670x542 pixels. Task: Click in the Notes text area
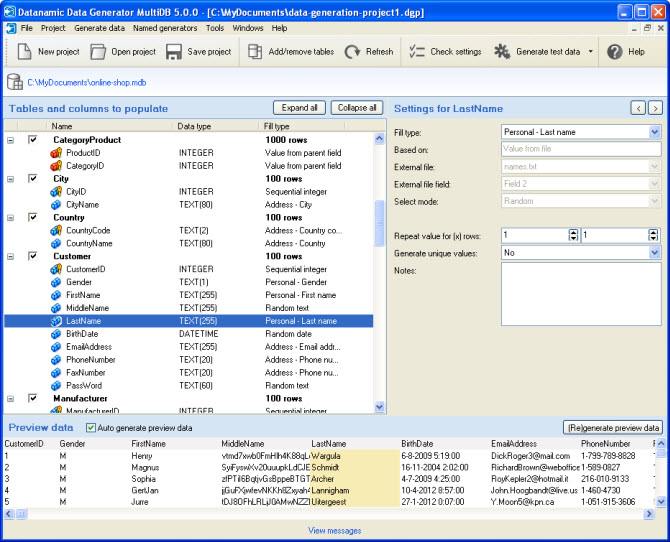coord(581,294)
